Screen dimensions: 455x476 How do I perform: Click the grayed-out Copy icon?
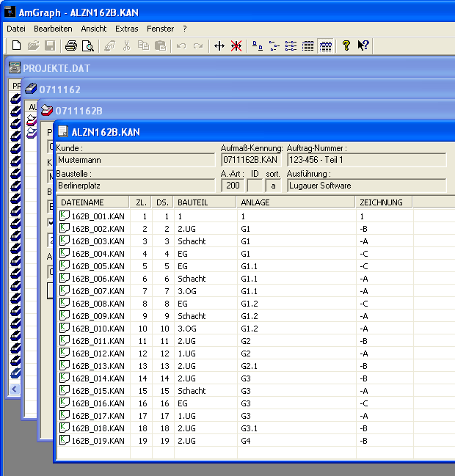(x=143, y=45)
